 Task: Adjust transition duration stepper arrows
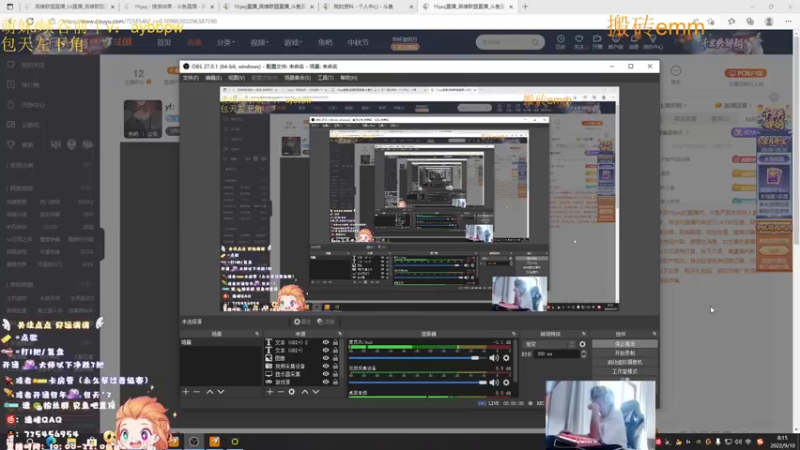(x=583, y=354)
